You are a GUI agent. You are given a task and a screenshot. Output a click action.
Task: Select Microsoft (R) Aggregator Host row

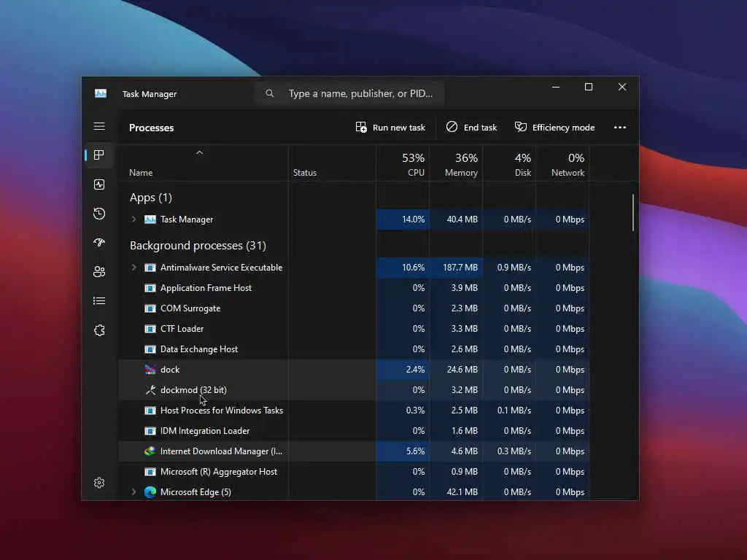click(x=354, y=472)
